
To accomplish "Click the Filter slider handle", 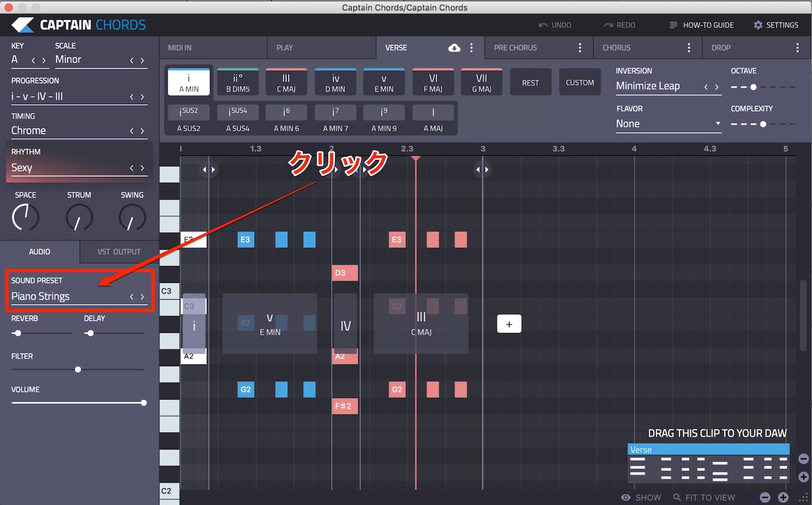I will 78,370.
